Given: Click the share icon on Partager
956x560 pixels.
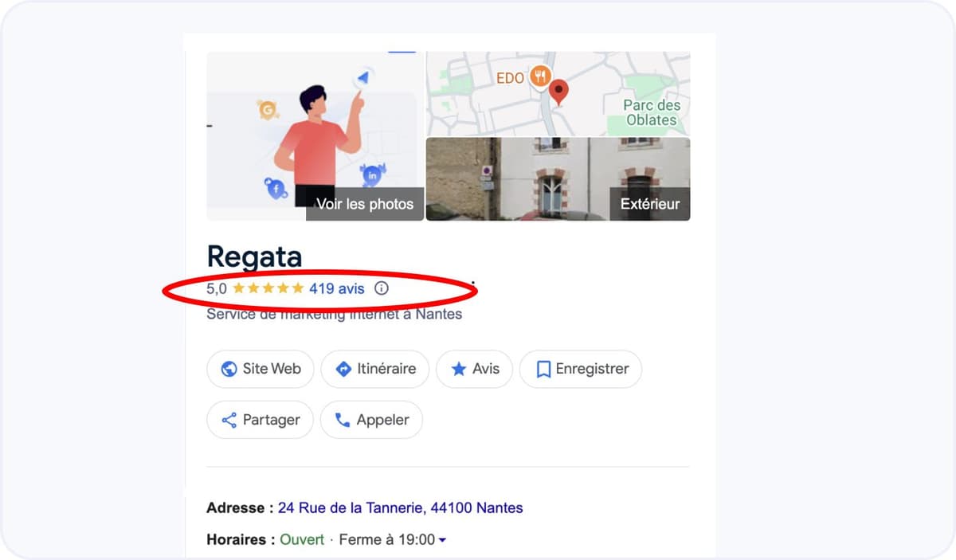Looking at the screenshot, I should [229, 420].
